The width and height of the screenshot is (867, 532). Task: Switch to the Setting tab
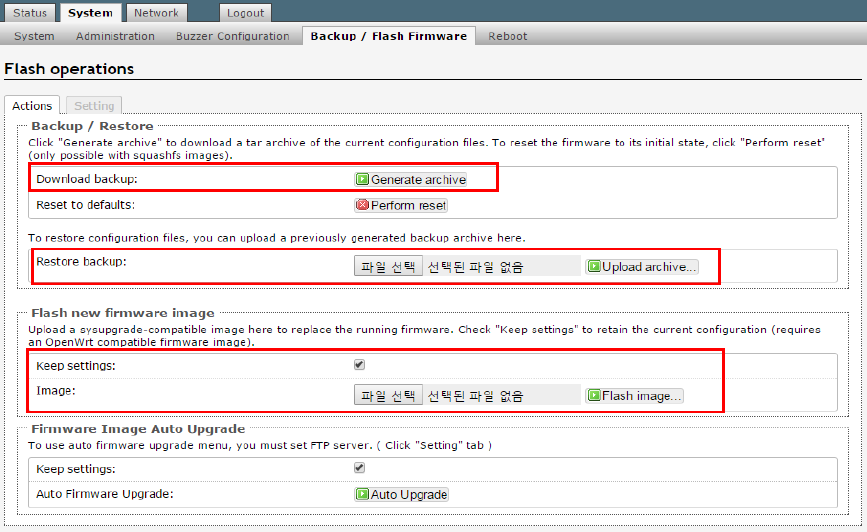[94, 106]
